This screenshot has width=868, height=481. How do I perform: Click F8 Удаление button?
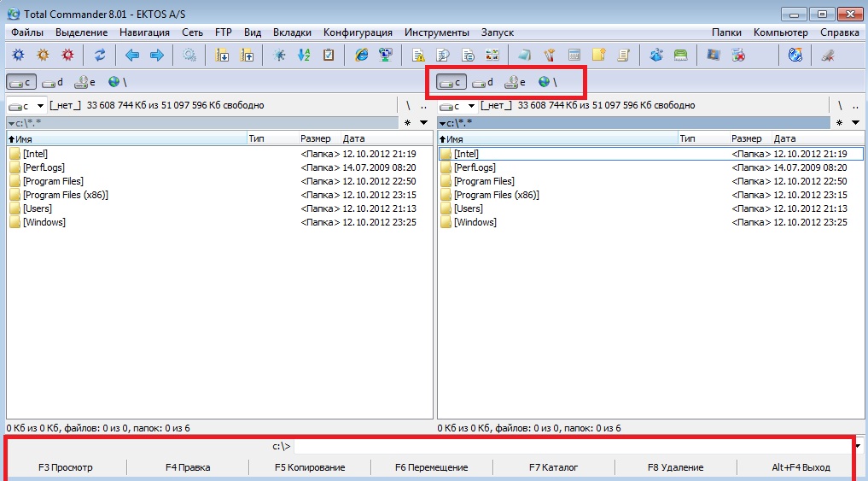(x=675, y=467)
